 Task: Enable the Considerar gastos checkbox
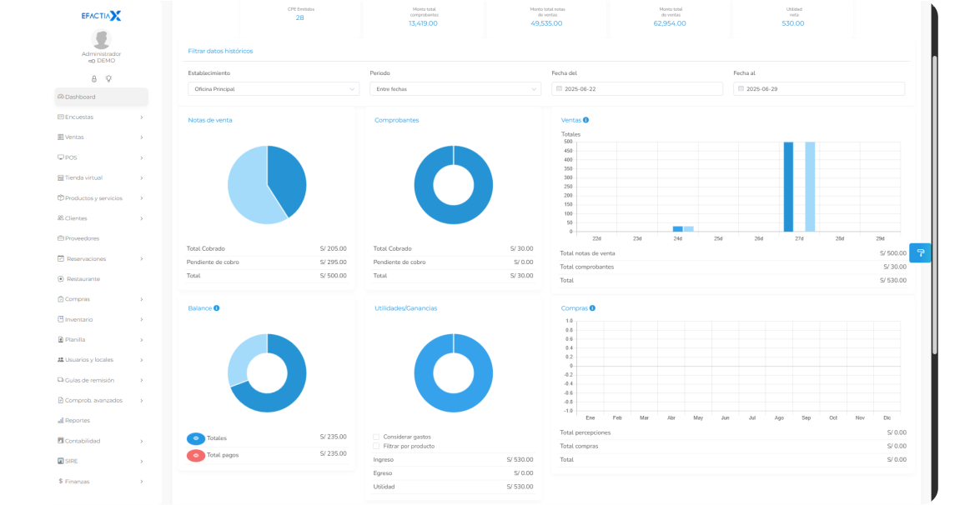pos(376,437)
